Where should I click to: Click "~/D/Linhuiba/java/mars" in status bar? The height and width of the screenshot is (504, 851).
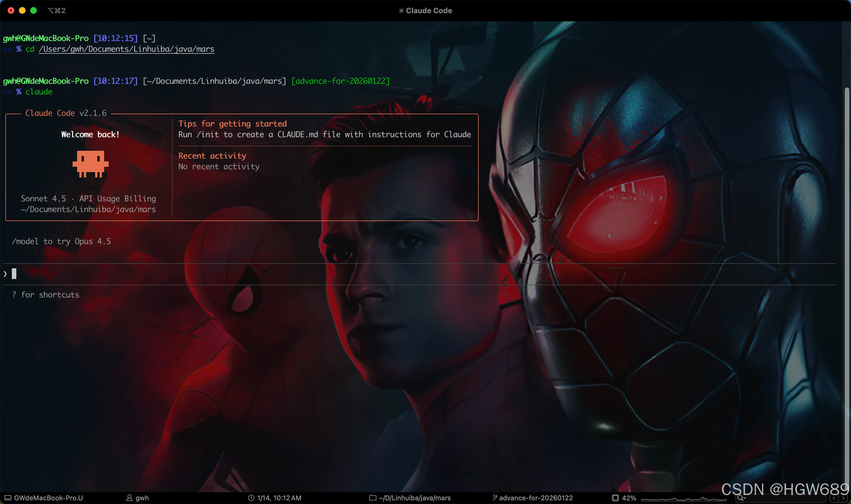click(415, 498)
